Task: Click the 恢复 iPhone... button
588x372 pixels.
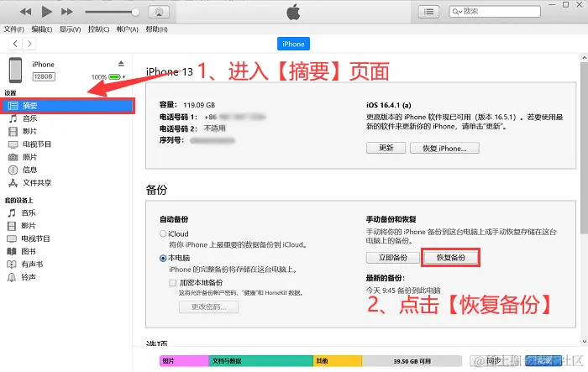Action: point(444,148)
